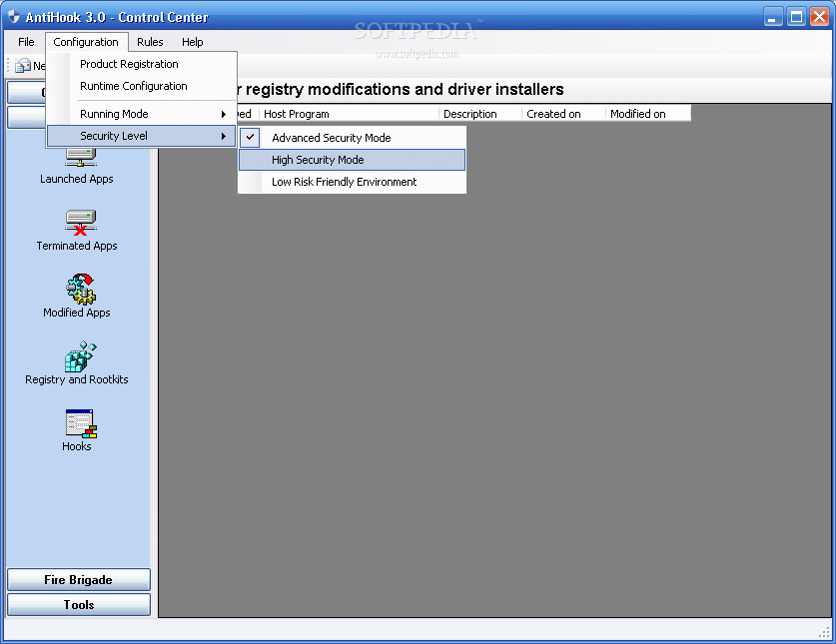Open the Tools panel
The width and height of the screenshot is (836, 644).
click(78, 604)
